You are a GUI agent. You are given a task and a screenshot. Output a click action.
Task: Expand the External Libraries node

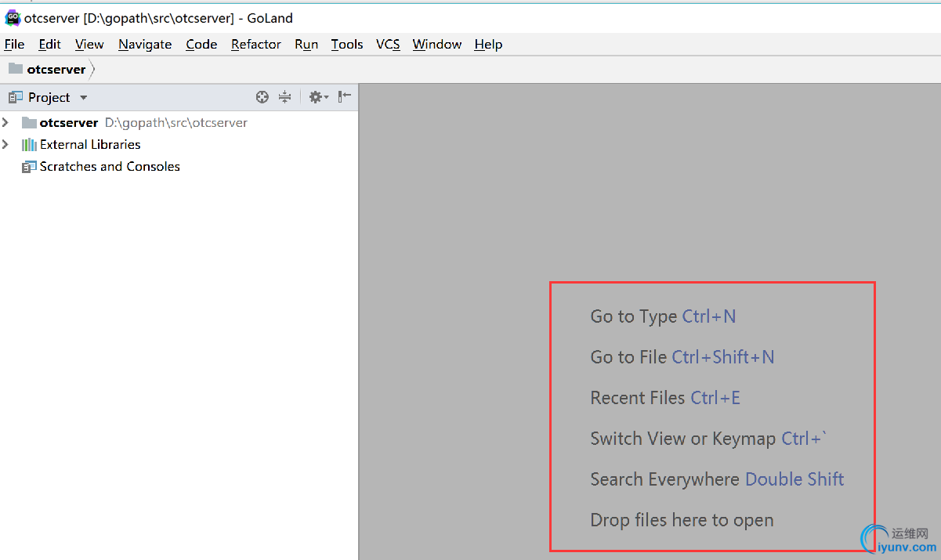click(5, 144)
